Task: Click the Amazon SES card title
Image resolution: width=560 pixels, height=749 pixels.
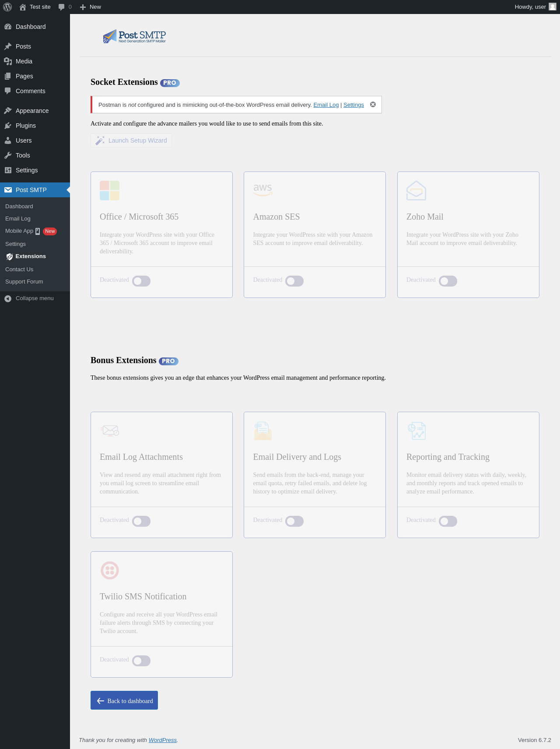Action: click(276, 217)
